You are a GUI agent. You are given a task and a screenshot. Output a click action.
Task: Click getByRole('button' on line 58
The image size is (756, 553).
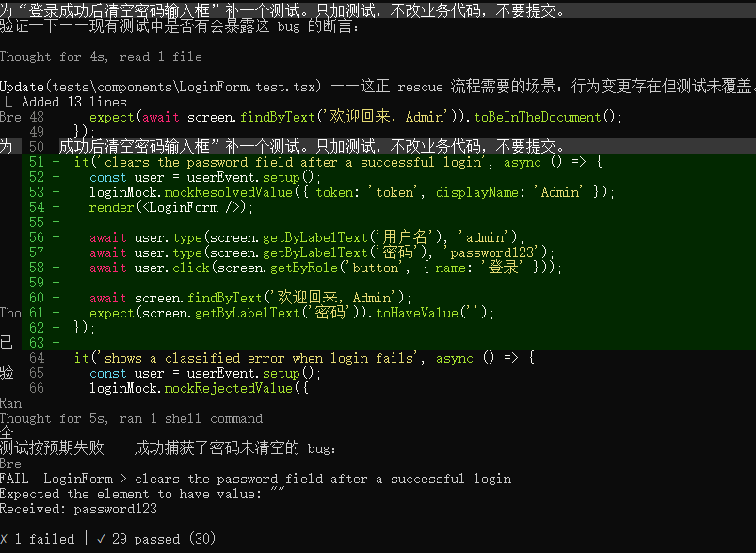click(x=335, y=268)
